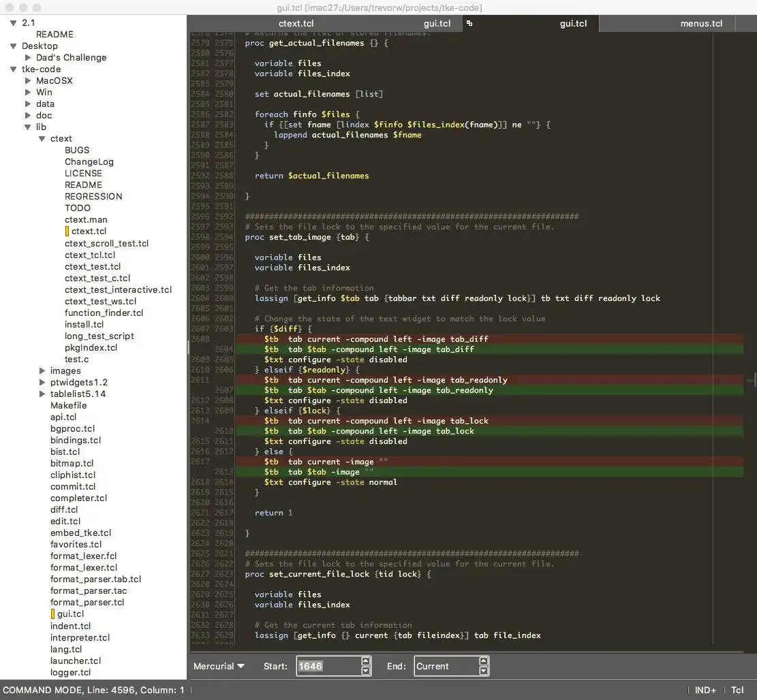Click the sidebar pane divider handle
The image size is (757, 700).
click(x=188, y=347)
